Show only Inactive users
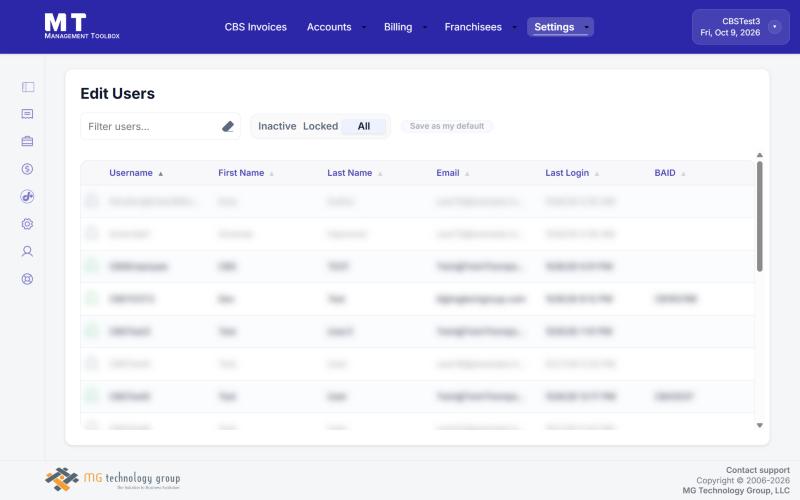The height and width of the screenshot is (500, 800). coord(277,126)
